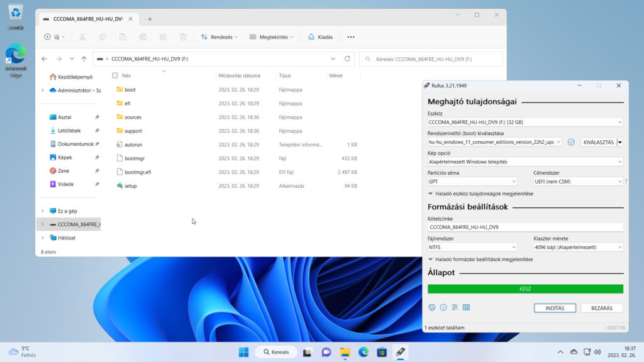Open the Rendezés sort menu
The height and width of the screenshot is (362, 644).
pos(219,37)
